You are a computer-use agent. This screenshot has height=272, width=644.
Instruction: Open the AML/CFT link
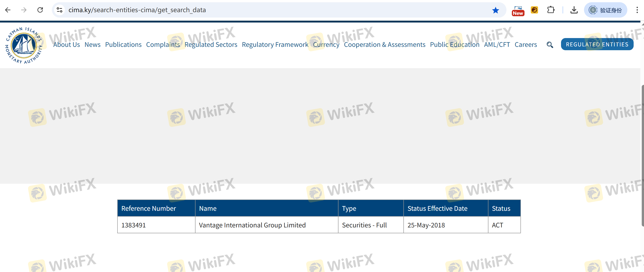pos(497,45)
